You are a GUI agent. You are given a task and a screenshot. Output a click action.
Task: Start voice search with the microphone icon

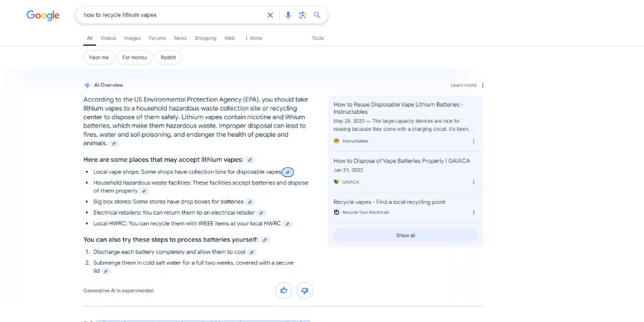(x=288, y=15)
